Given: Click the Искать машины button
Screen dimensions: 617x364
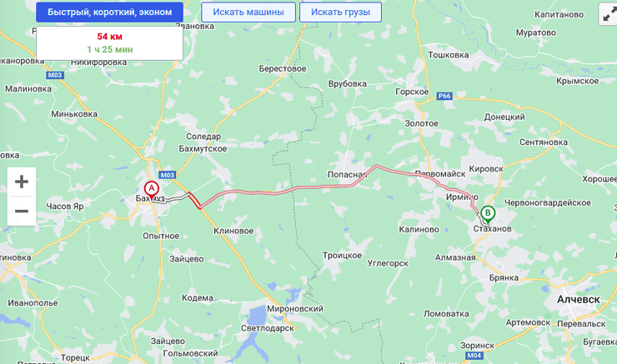Looking at the screenshot, I should (248, 12).
